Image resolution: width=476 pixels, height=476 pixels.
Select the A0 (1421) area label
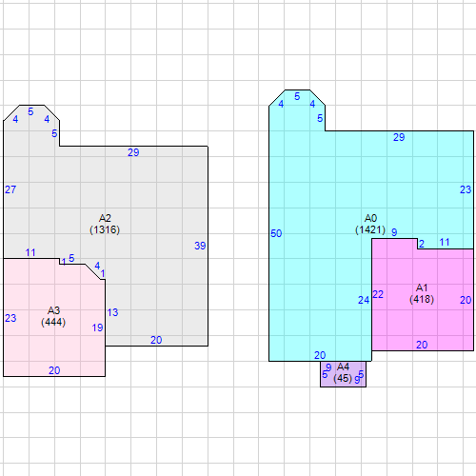click(370, 224)
